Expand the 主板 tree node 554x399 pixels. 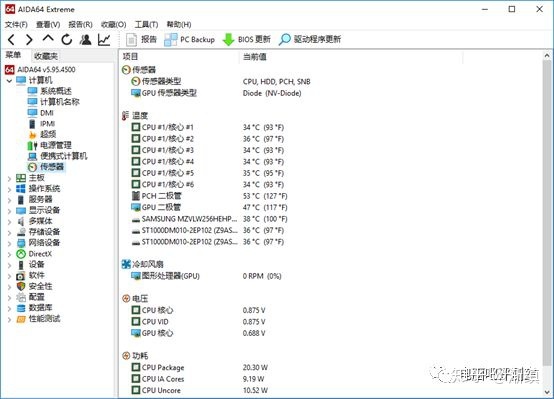click(9, 179)
